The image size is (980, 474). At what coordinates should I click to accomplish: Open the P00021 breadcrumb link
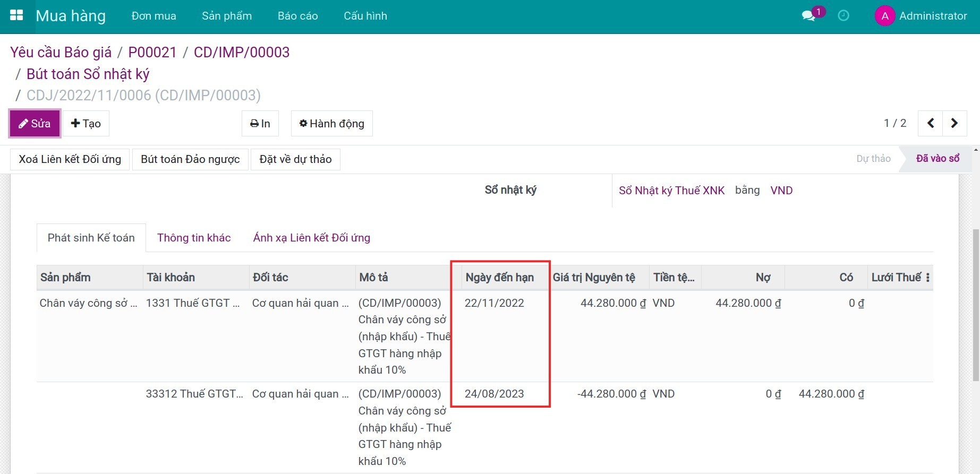point(152,52)
